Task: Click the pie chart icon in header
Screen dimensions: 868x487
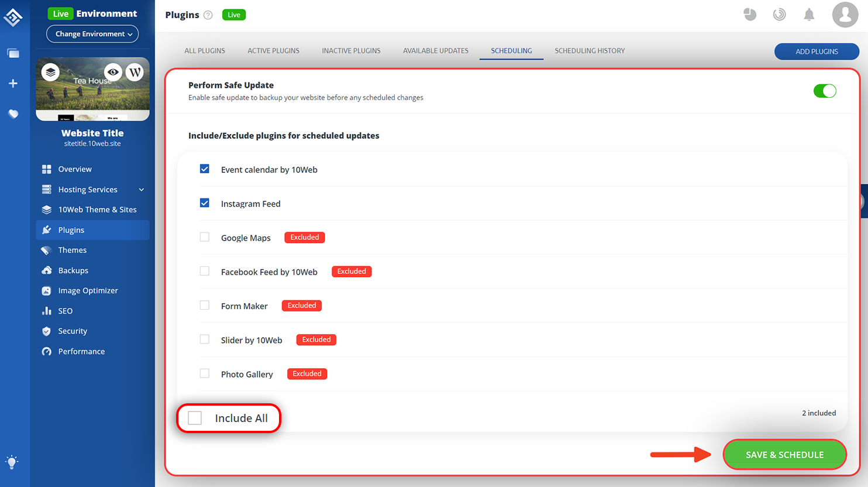Action: 750,15
